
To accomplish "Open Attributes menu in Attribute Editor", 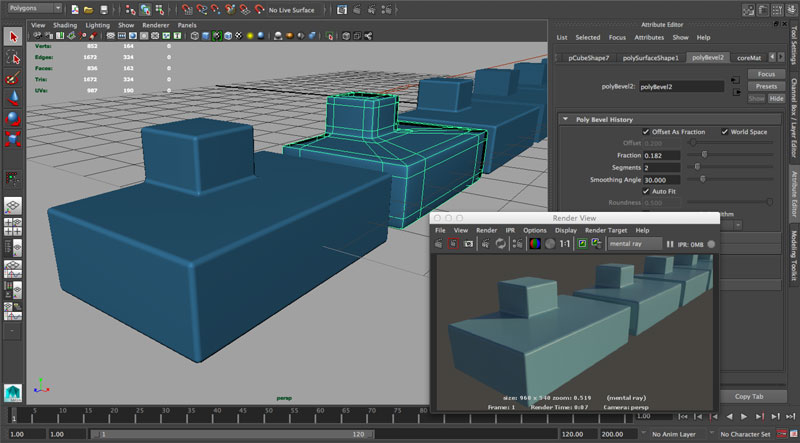I will [649, 37].
